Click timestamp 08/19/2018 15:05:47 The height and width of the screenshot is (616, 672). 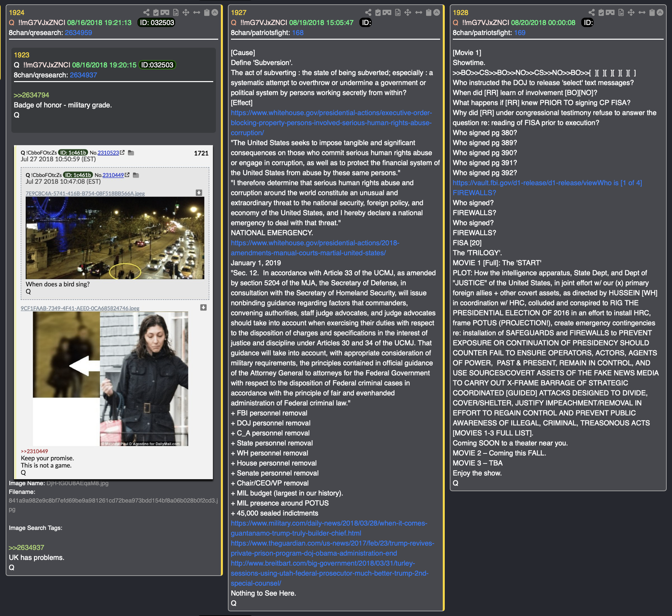tap(321, 23)
